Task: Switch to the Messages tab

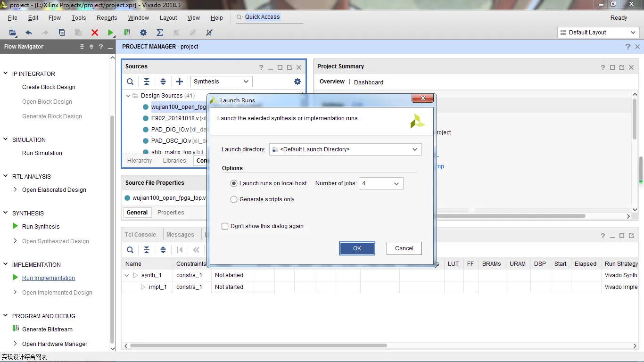Action: [180, 235]
